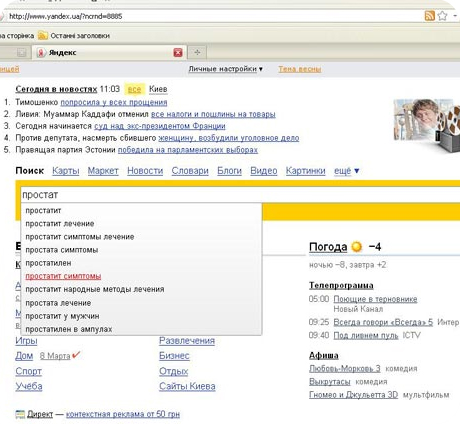Bookmark page with the star icon
The width and height of the screenshot is (460, 424).
click(x=442, y=16)
